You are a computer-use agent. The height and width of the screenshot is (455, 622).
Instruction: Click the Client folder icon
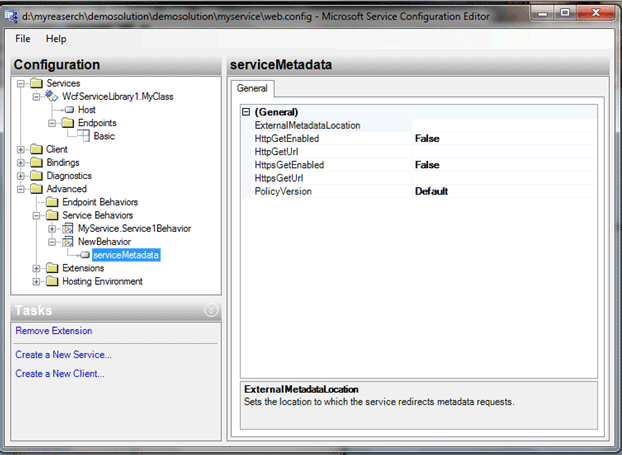point(36,150)
